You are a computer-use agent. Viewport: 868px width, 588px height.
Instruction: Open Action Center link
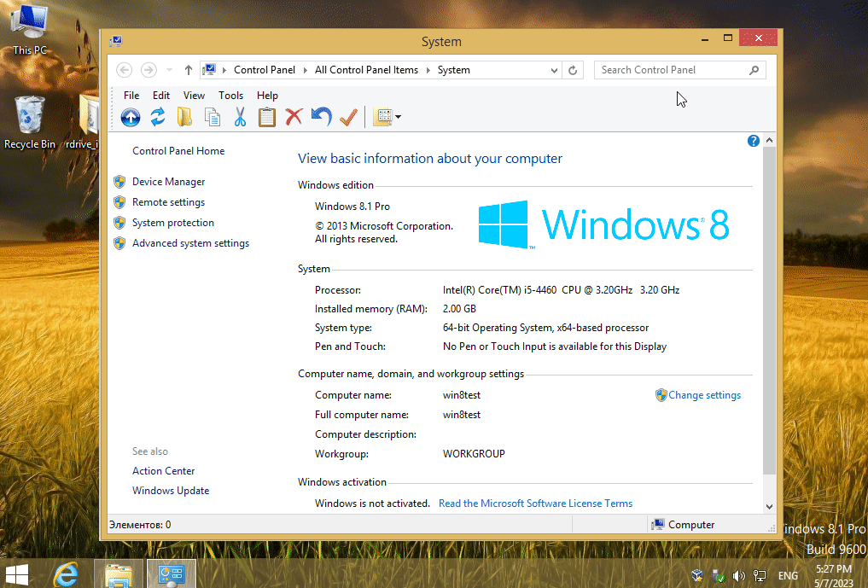[163, 471]
